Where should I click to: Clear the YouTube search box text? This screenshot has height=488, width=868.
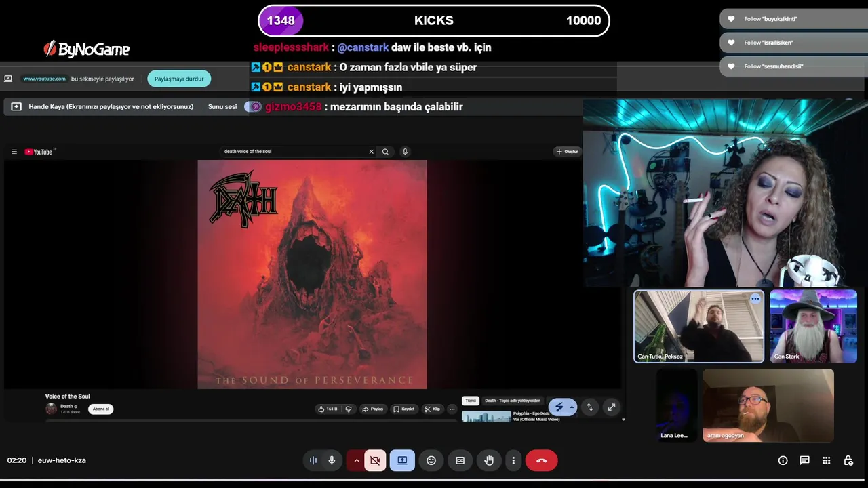click(x=371, y=152)
